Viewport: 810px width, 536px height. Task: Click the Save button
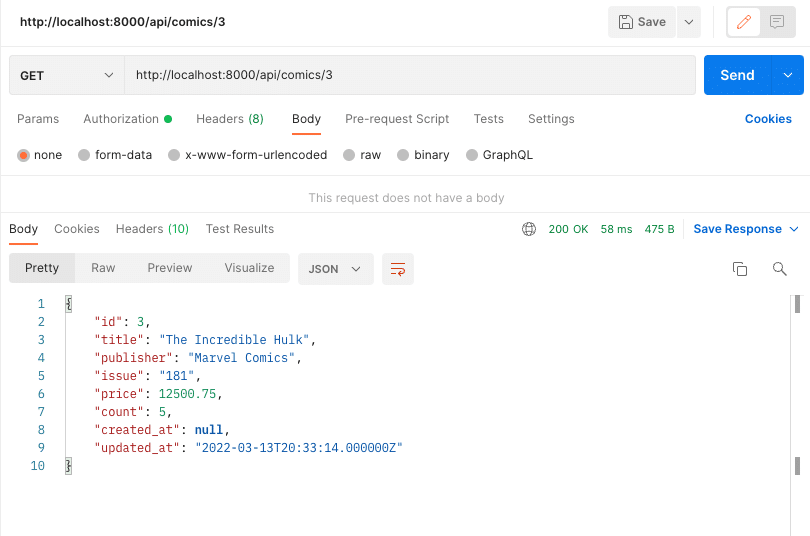(642, 22)
